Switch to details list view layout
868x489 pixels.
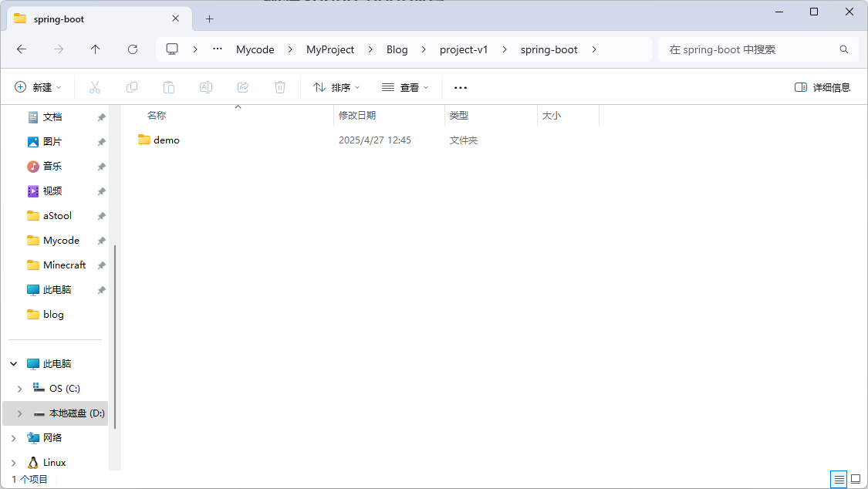pyautogui.click(x=839, y=479)
